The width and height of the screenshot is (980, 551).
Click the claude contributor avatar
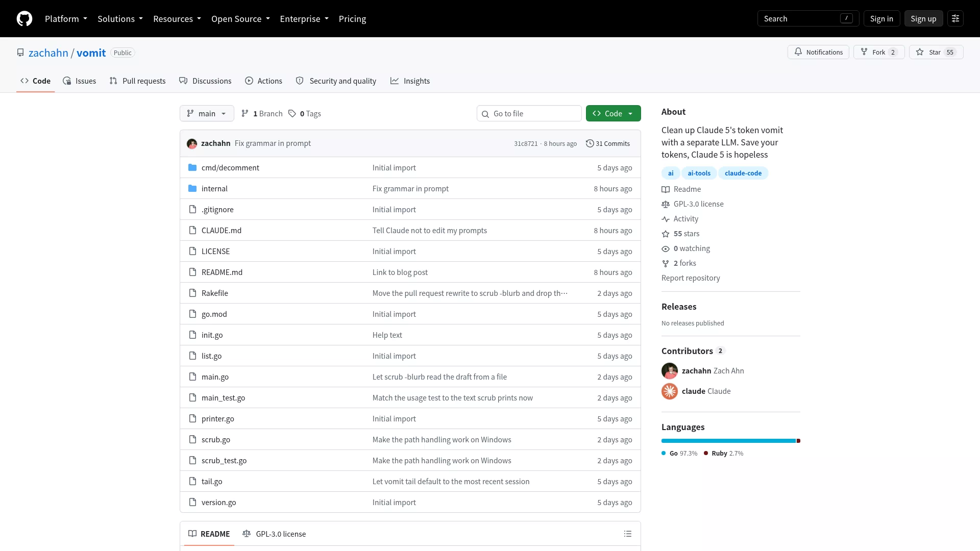pyautogui.click(x=670, y=391)
